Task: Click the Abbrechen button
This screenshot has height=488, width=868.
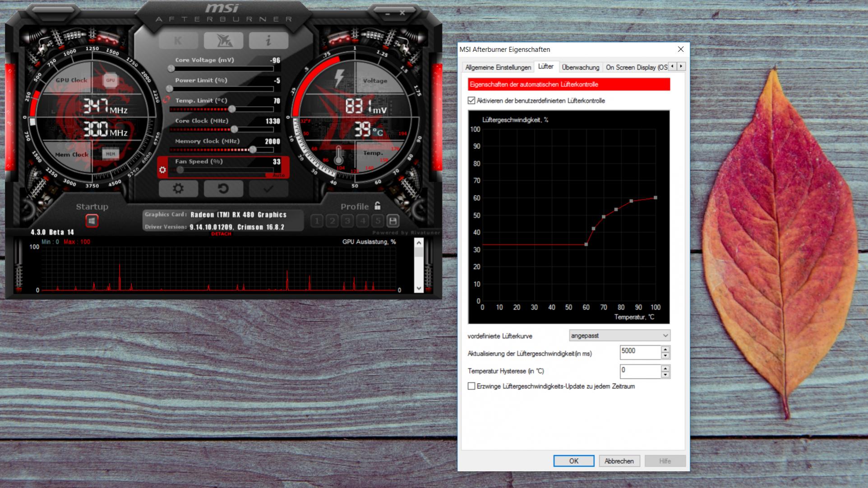Action: (619, 461)
